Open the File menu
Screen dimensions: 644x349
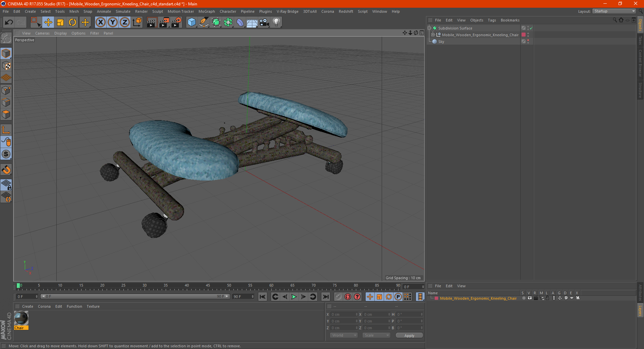point(6,11)
